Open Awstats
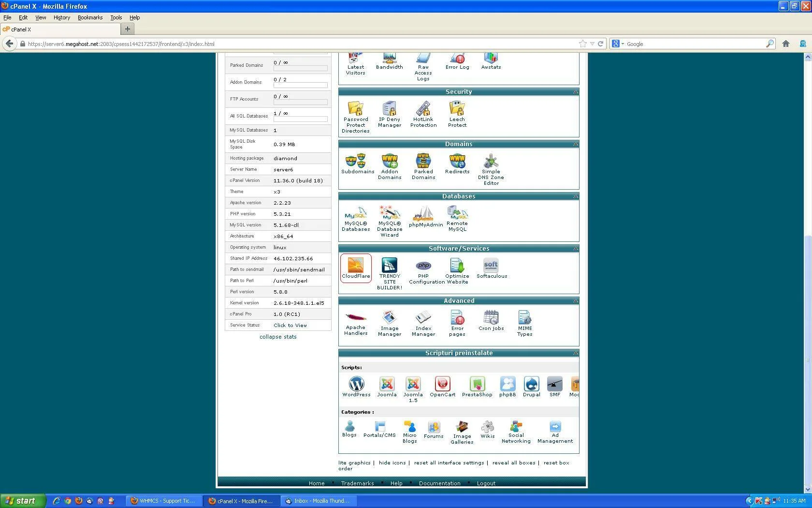 pos(491,62)
